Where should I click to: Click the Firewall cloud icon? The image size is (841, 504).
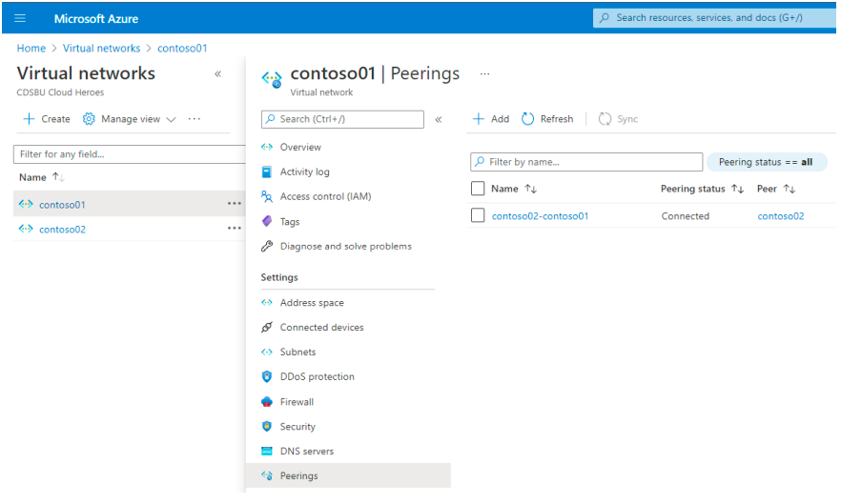(x=267, y=402)
